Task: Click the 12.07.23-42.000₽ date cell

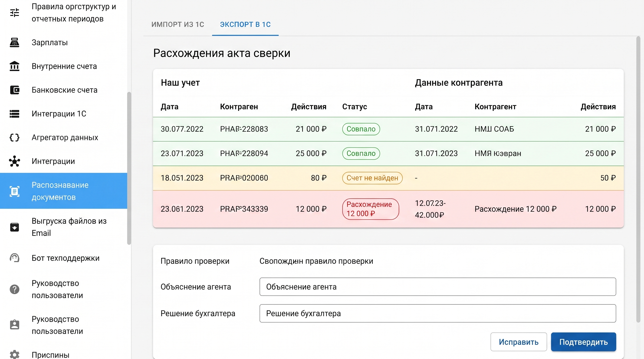Action: pos(430,209)
